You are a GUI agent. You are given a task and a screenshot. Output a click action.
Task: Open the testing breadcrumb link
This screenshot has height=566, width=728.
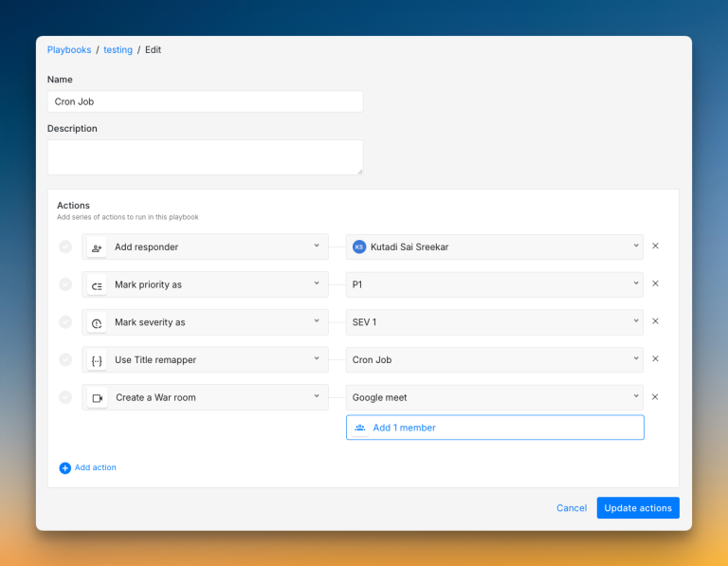pyautogui.click(x=118, y=49)
